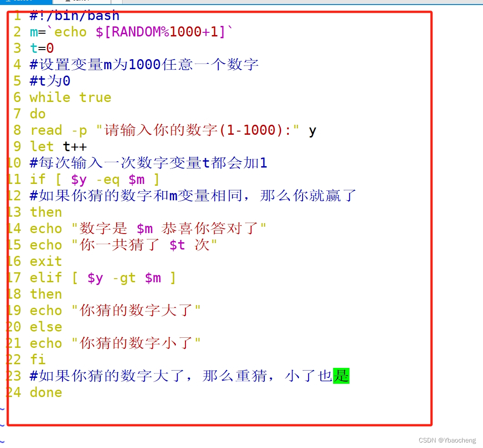This screenshot has height=448, width=483.
Task: Click line number 2 in the gutter
Action: [17, 32]
